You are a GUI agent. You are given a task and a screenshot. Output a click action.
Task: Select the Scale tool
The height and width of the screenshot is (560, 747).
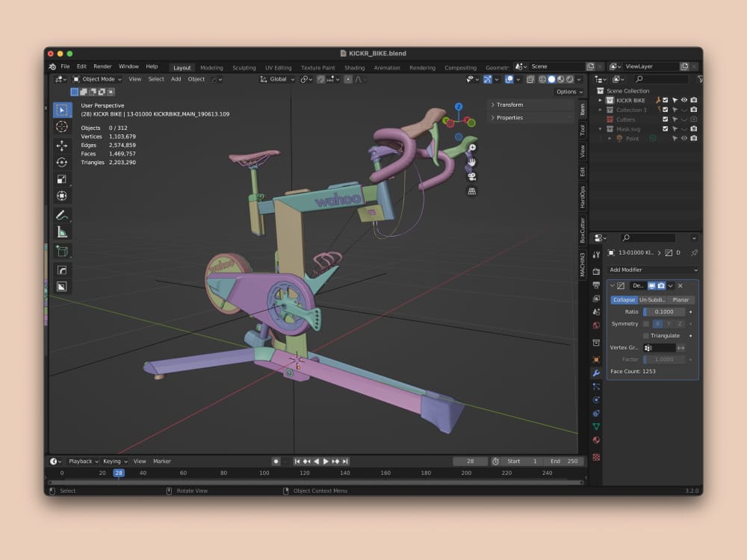coord(62,179)
